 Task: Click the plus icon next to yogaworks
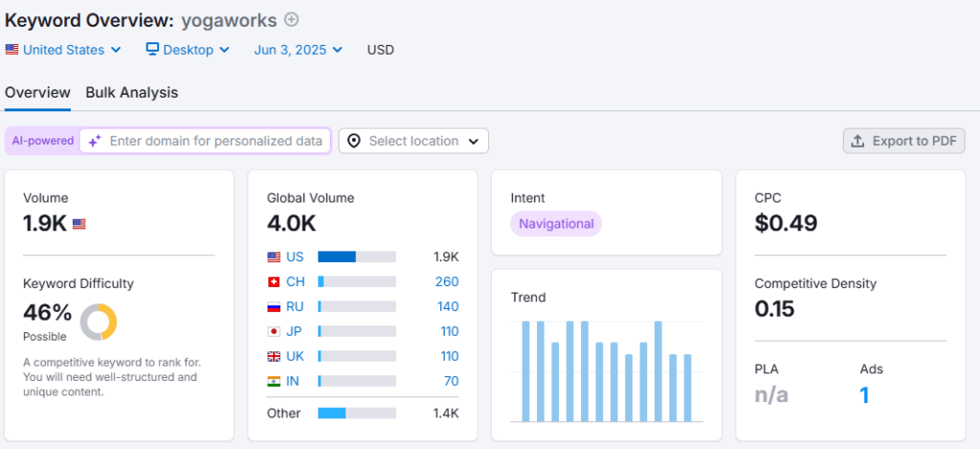point(291,20)
